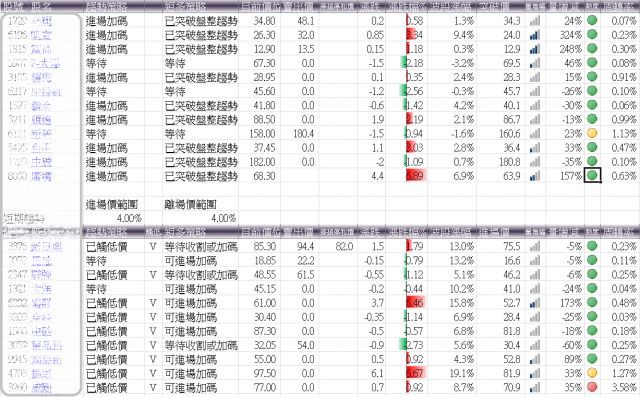Open the stock name link beside code 4703

pos(41,374)
